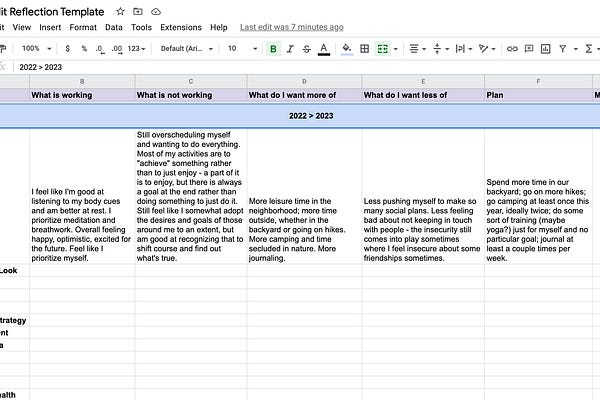
Task: Open font size 10 dropdown
Action: (x=243, y=49)
